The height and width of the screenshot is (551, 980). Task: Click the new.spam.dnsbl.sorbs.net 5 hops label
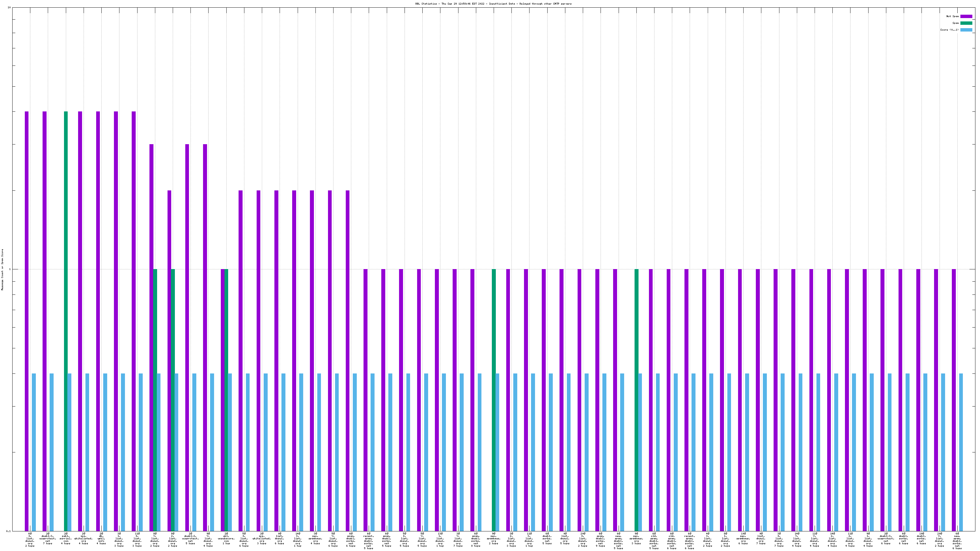pyautogui.click(x=618, y=542)
